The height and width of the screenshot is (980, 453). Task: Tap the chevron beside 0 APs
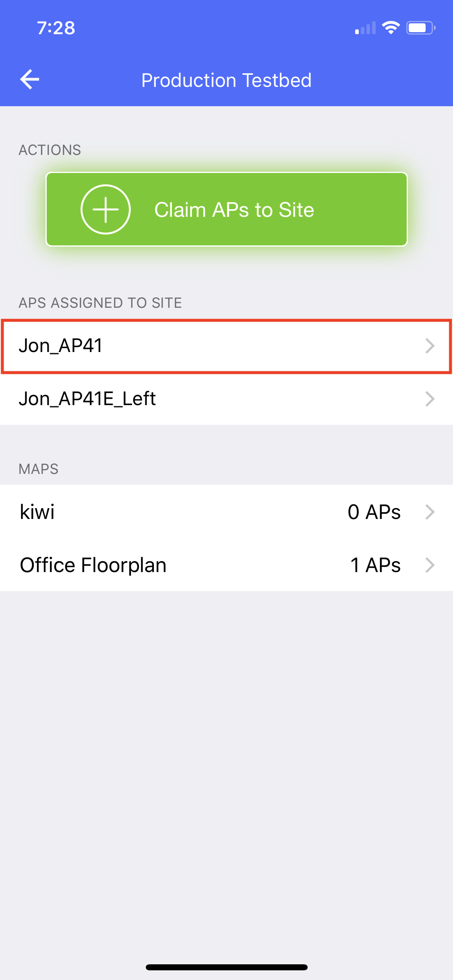coord(430,512)
